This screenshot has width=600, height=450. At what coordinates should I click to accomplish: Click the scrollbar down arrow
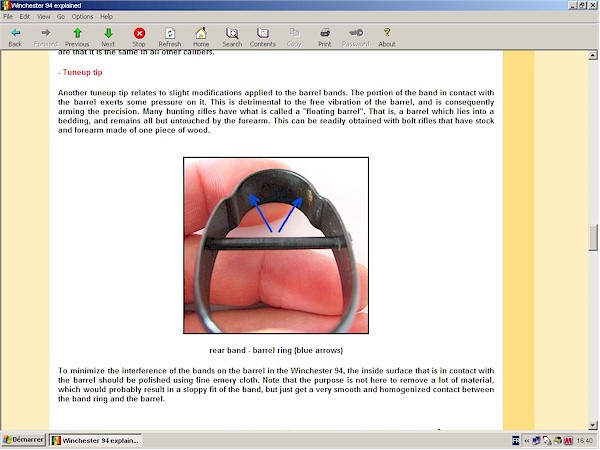pos(593,425)
